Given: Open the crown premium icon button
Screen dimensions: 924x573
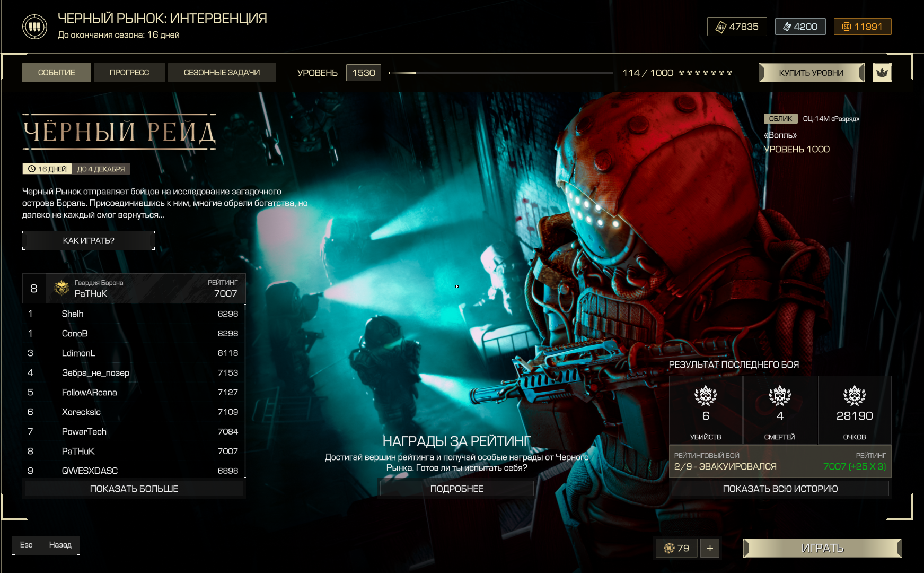Looking at the screenshot, I should (x=882, y=73).
